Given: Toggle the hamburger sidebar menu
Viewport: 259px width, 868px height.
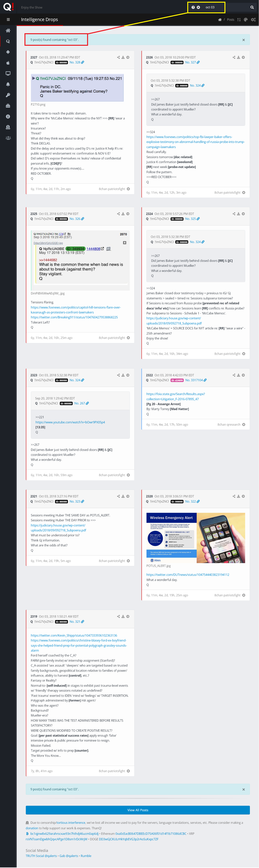Looking at the screenshot, I should coord(8,20).
